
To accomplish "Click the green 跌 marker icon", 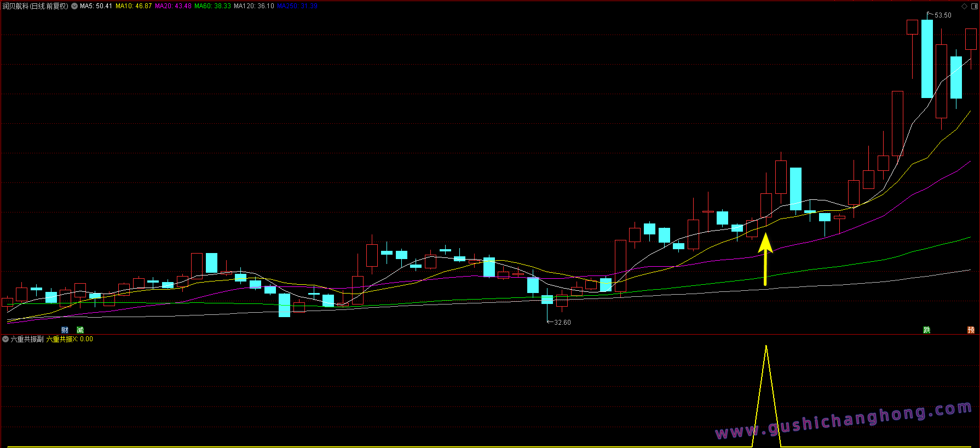I will [x=926, y=330].
